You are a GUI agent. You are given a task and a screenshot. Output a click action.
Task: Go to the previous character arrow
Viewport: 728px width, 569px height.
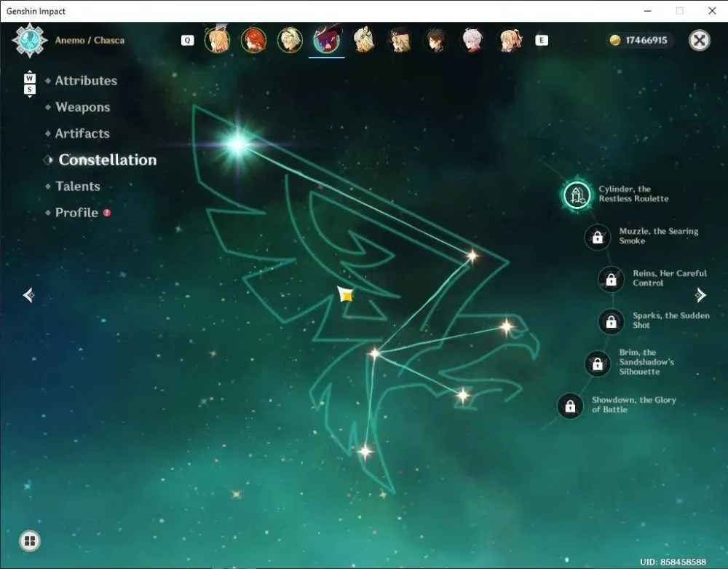(x=29, y=295)
